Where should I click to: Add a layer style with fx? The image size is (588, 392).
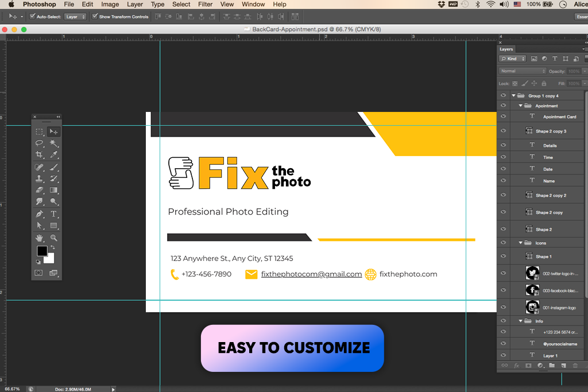click(x=516, y=366)
